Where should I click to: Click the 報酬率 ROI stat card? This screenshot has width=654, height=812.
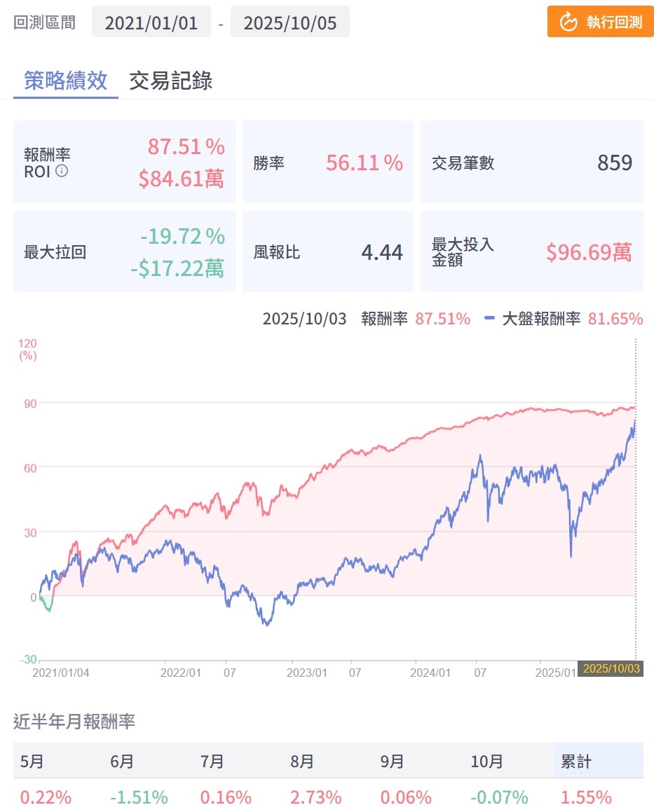[124, 163]
